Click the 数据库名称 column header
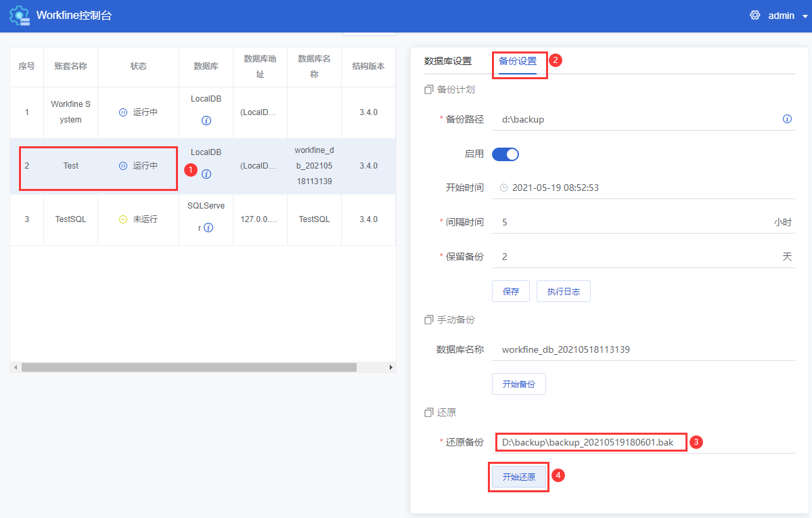 (x=315, y=66)
